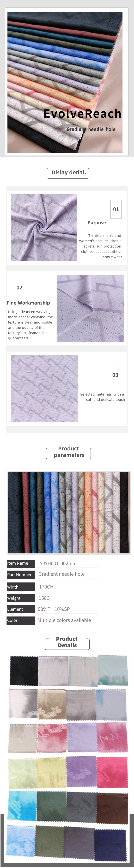This screenshot has height=868, width=134.
Task: Open the twisted lavender fabric photo
Action: point(44,227)
